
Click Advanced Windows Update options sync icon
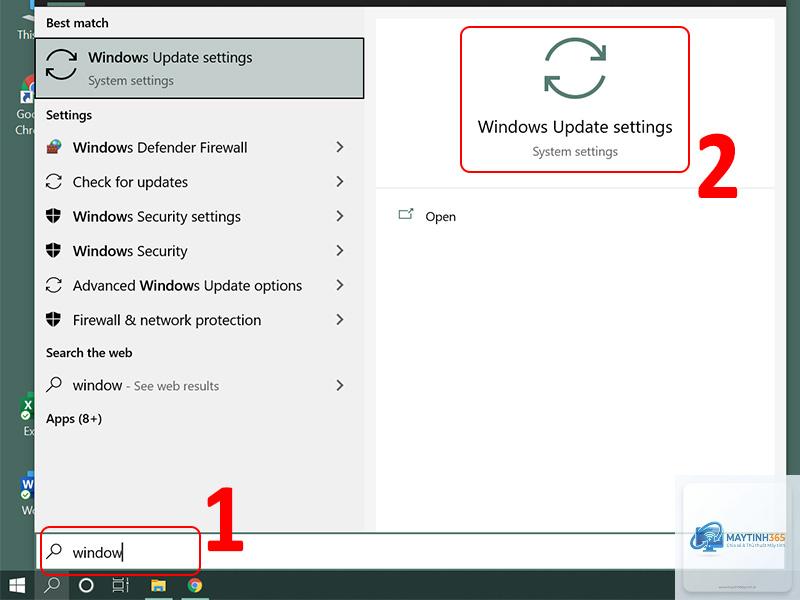54,285
